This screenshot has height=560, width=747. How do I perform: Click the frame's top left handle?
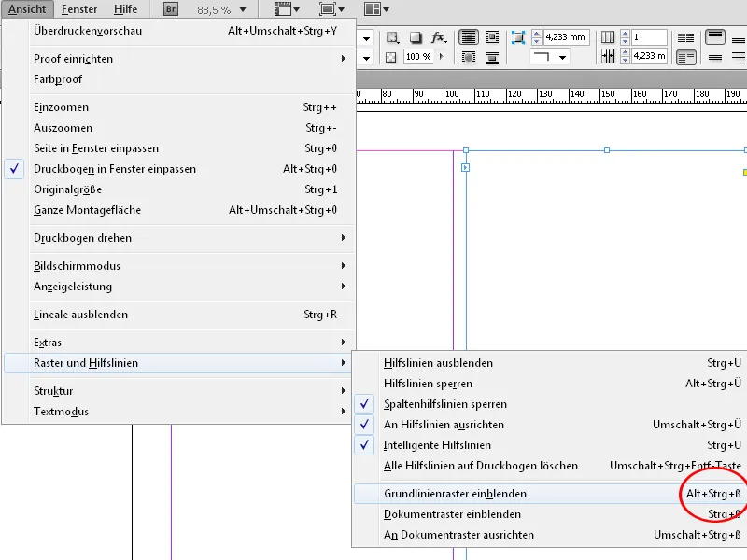466,150
